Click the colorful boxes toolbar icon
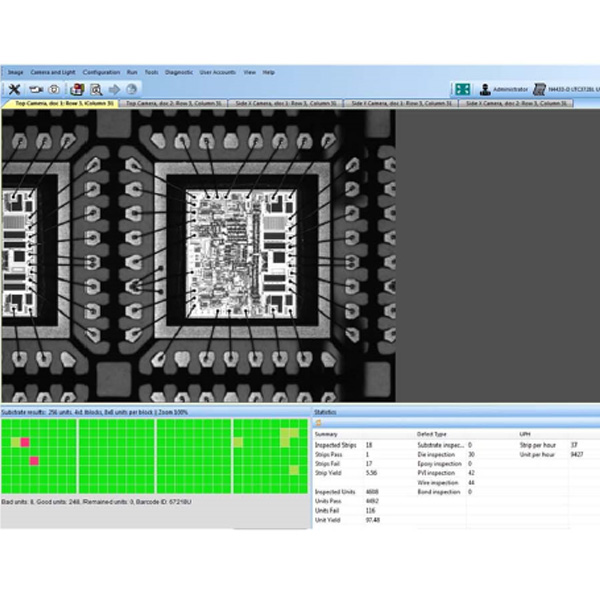The image size is (600, 600). pyautogui.click(x=77, y=89)
